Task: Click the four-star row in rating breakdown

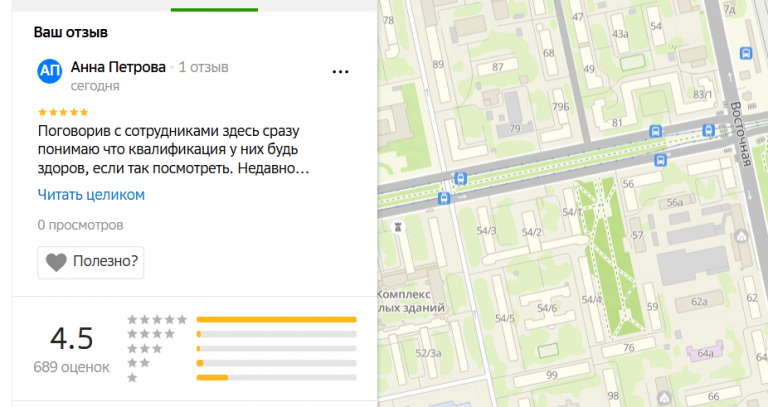Action: pos(242,334)
